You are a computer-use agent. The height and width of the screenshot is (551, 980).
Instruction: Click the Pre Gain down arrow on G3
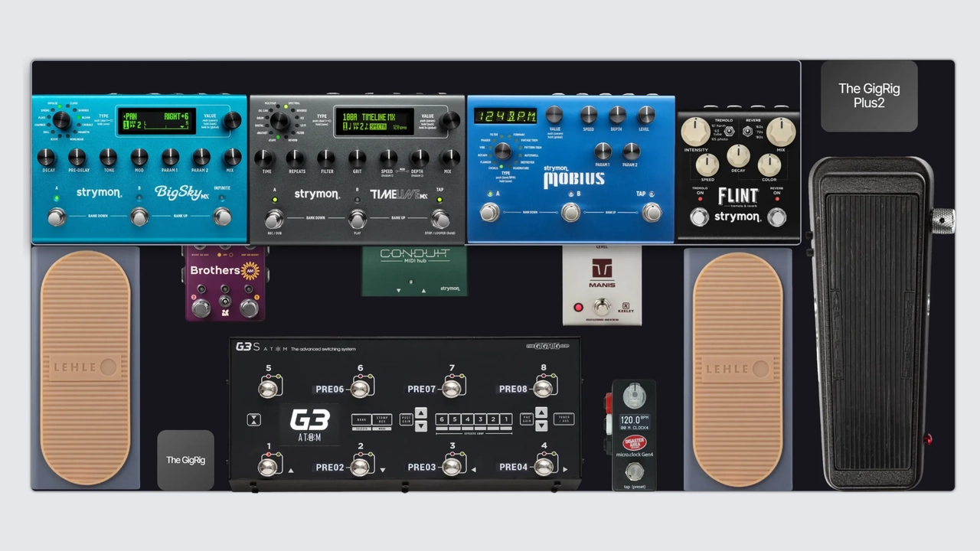[x=541, y=425]
